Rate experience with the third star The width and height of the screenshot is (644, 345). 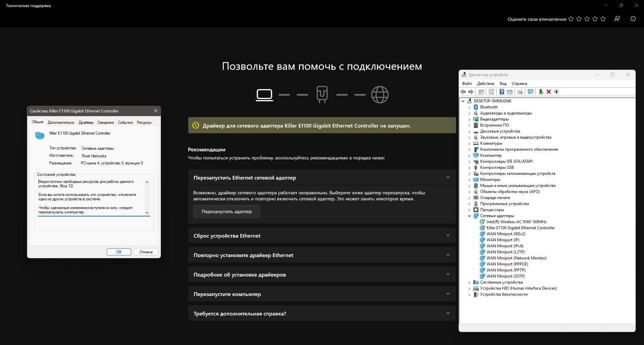click(x=587, y=19)
